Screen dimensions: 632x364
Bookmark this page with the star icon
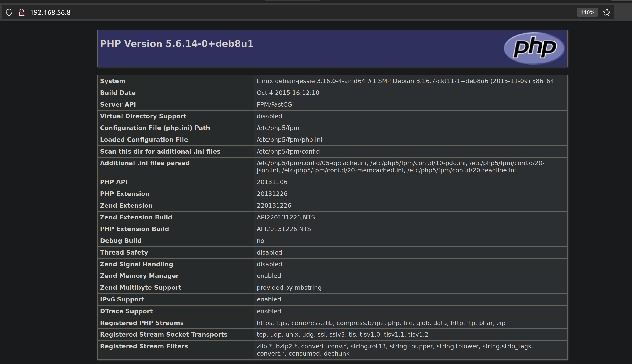[607, 12]
